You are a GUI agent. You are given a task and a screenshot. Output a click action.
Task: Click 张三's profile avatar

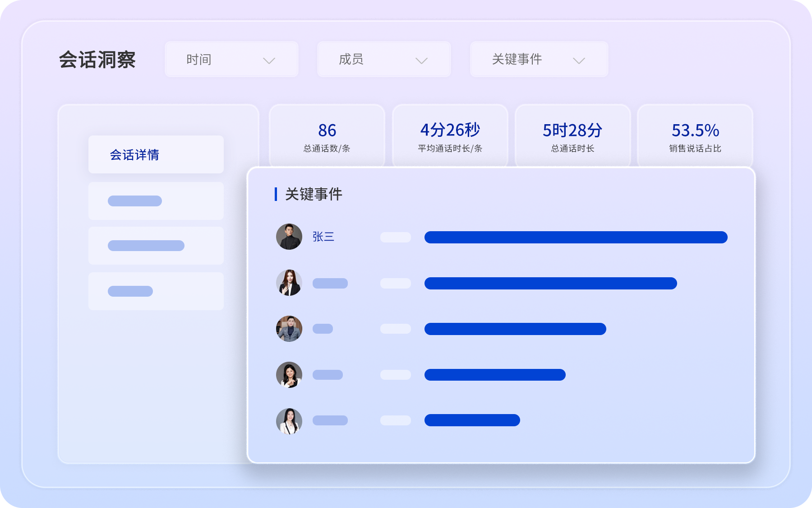point(289,237)
